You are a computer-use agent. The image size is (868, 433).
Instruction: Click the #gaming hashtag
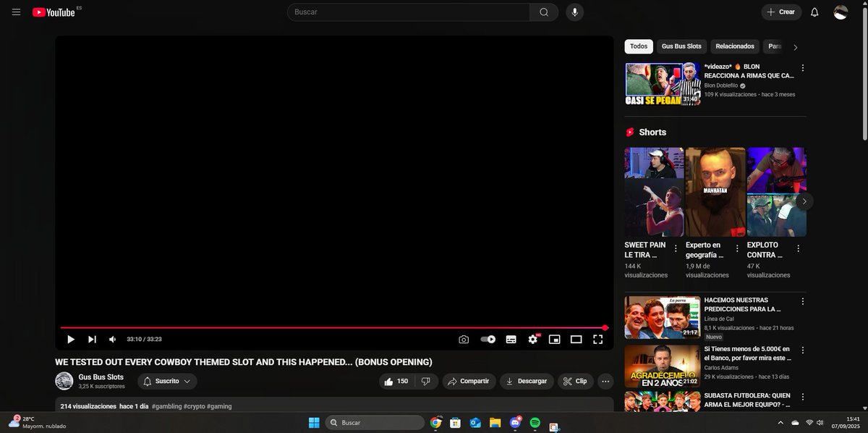click(219, 406)
